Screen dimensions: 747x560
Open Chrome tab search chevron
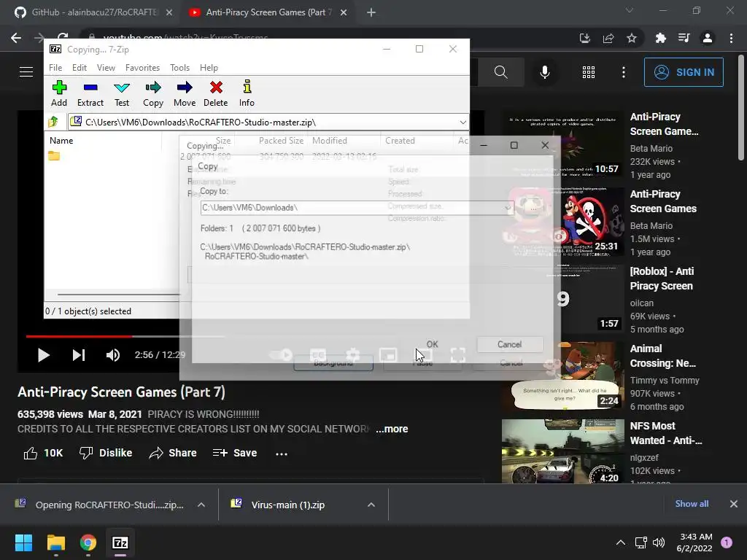pos(630,10)
